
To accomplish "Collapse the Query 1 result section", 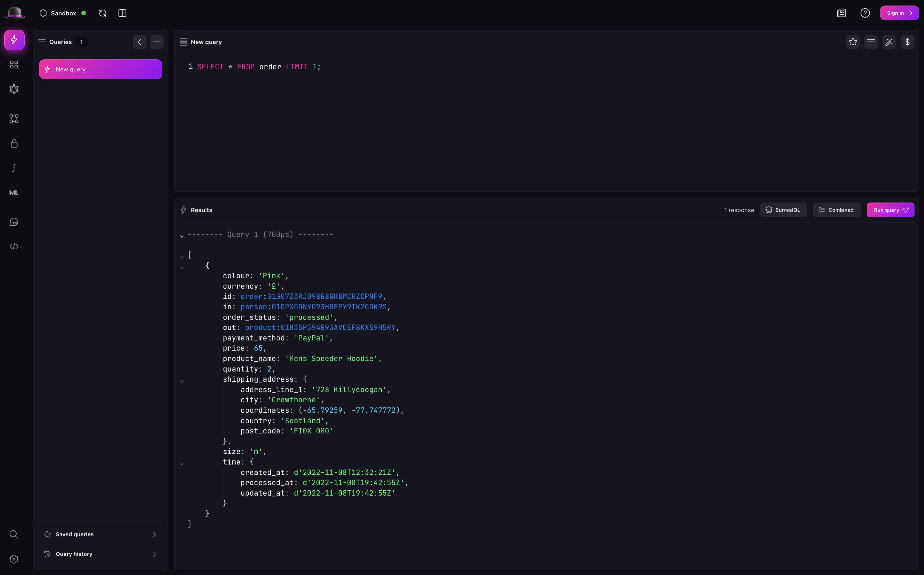I will [182, 236].
